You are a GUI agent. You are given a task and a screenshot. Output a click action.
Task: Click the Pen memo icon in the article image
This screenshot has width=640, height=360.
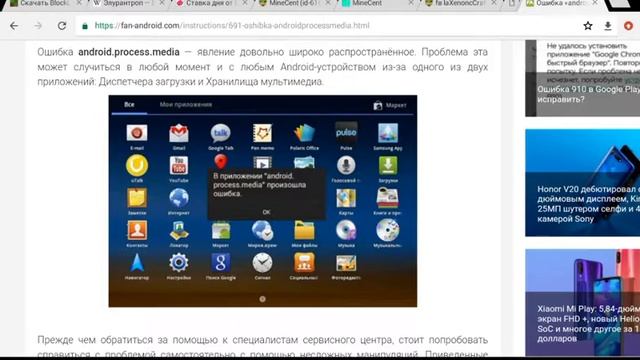pyautogui.click(x=262, y=133)
